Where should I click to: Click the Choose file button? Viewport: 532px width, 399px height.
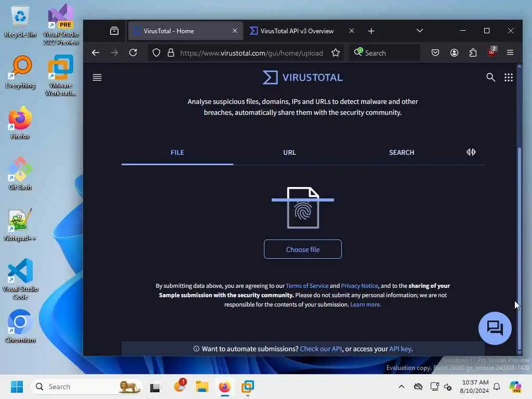coord(303,249)
